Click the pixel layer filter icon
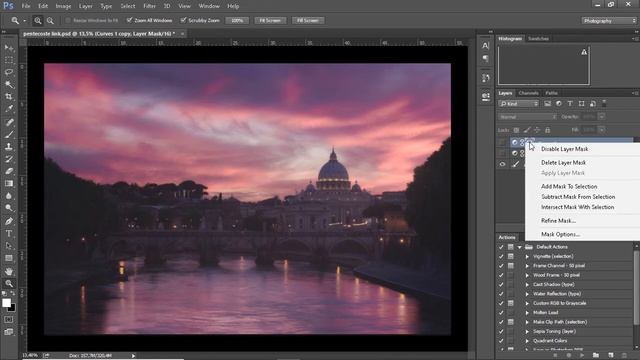This screenshot has height=360, width=640. 547,104
